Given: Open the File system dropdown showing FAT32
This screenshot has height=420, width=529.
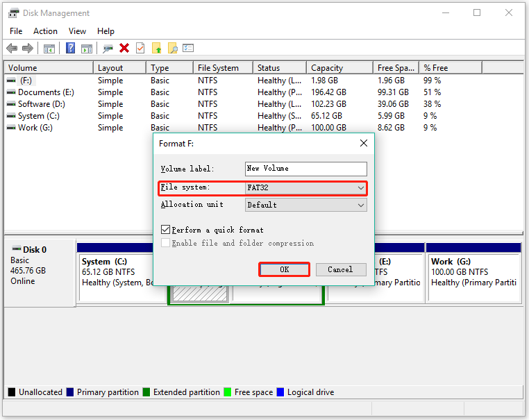Looking at the screenshot, I should [x=306, y=188].
